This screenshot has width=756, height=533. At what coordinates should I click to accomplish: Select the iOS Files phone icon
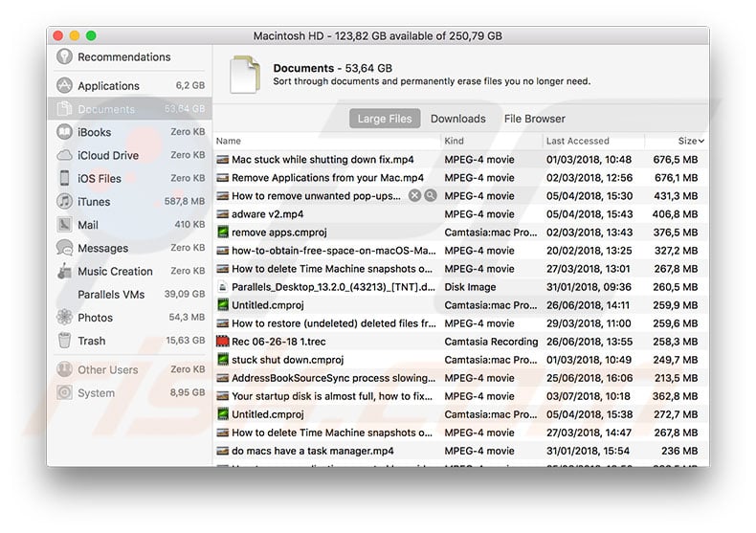pyautogui.click(x=64, y=178)
